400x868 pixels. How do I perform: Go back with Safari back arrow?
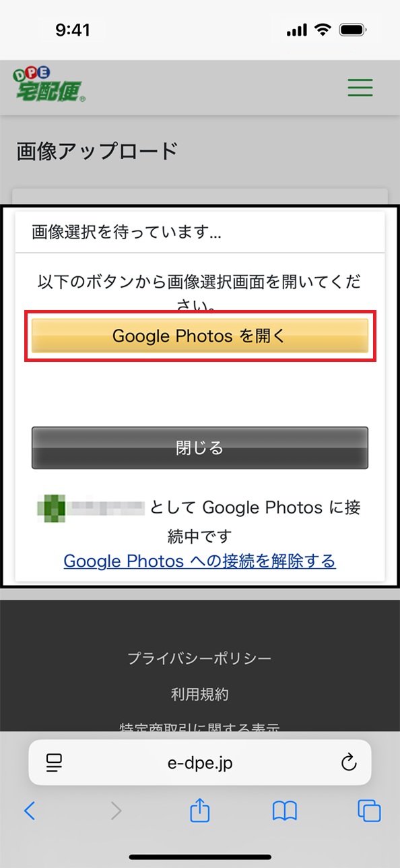point(29,811)
